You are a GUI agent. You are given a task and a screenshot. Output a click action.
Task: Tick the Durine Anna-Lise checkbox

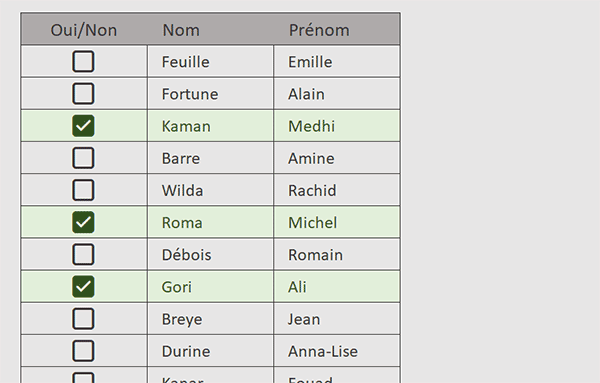point(83,350)
